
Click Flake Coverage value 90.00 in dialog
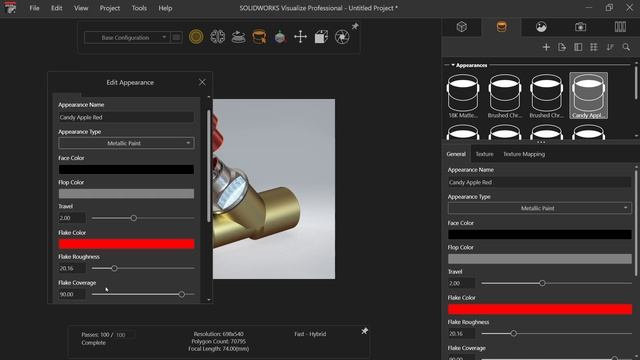pyautogui.click(x=72, y=294)
